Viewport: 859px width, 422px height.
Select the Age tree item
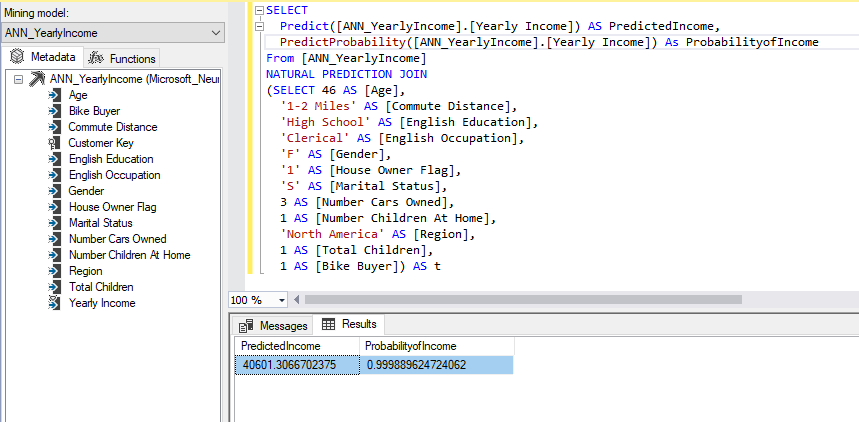(x=78, y=95)
